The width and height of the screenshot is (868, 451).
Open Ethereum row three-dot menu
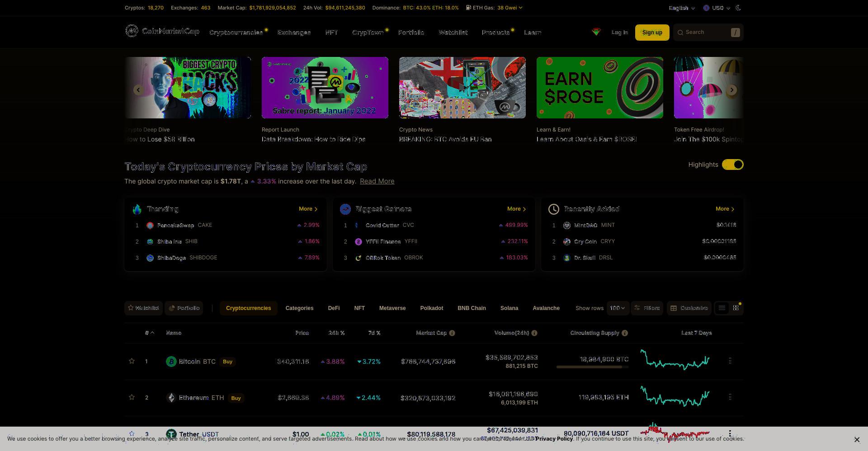coord(730,397)
